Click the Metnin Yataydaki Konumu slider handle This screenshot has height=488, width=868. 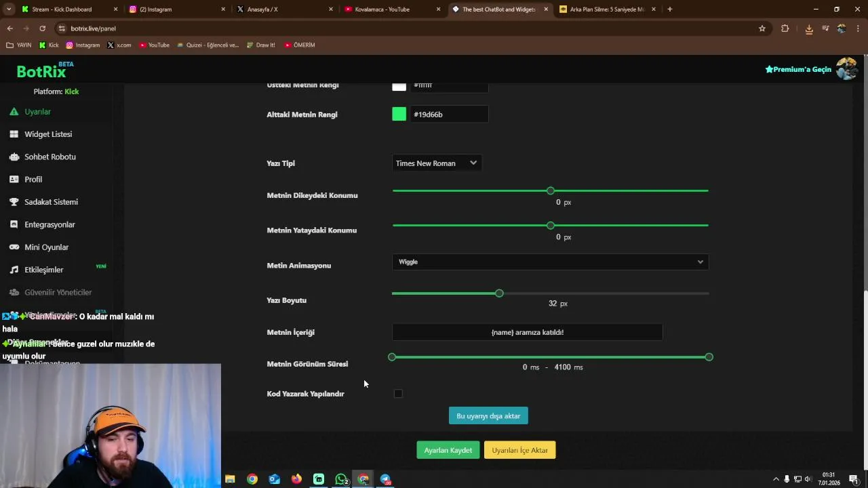[x=551, y=225]
